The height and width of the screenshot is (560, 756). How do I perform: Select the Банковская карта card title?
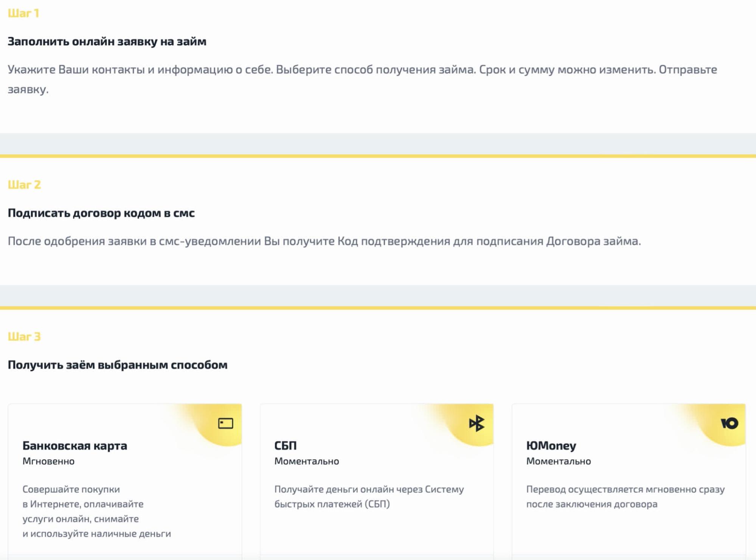(x=75, y=446)
